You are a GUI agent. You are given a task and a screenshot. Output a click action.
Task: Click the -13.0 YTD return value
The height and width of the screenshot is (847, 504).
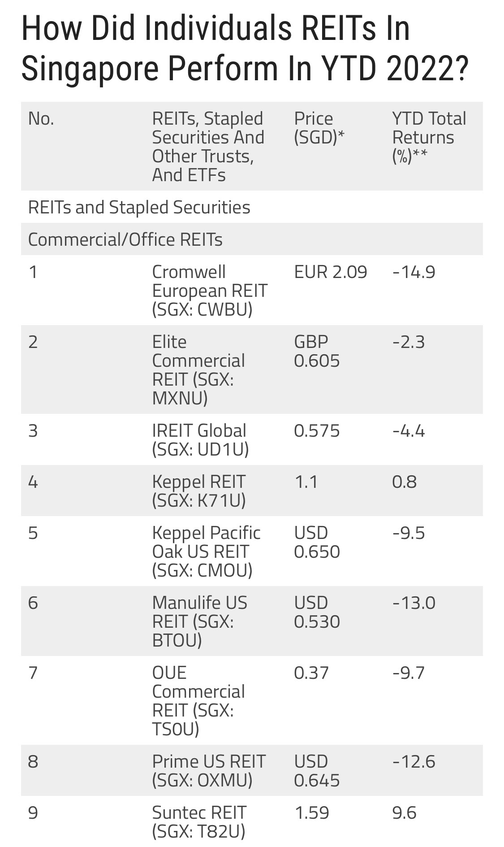[x=414, y=603]
